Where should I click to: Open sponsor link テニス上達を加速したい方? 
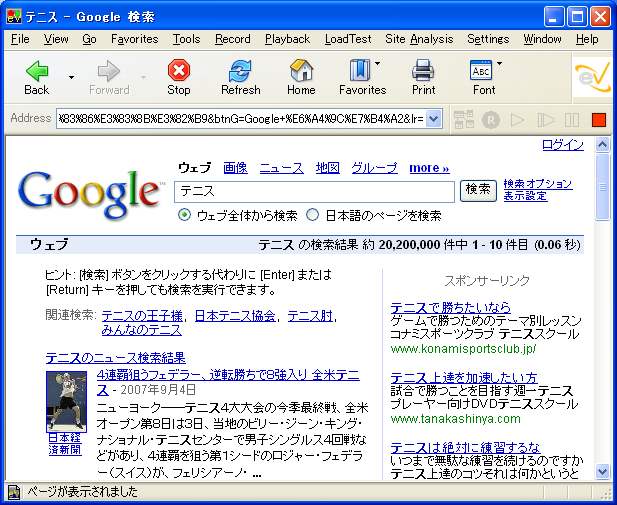[x=464, y=377]
